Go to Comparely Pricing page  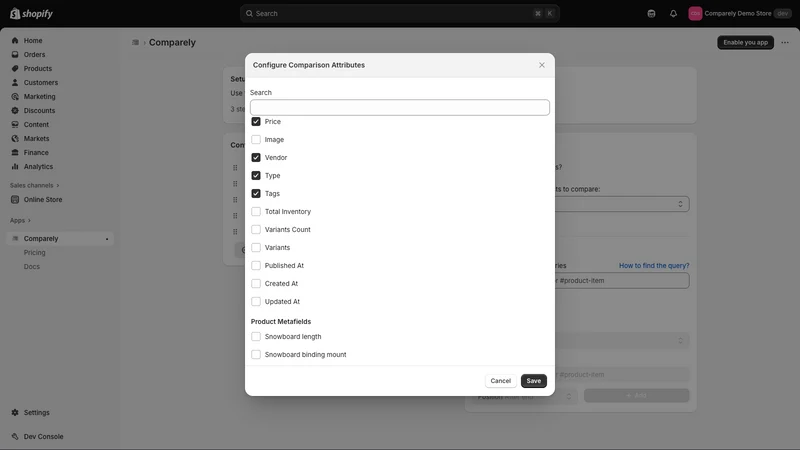(x=35, y=253)
